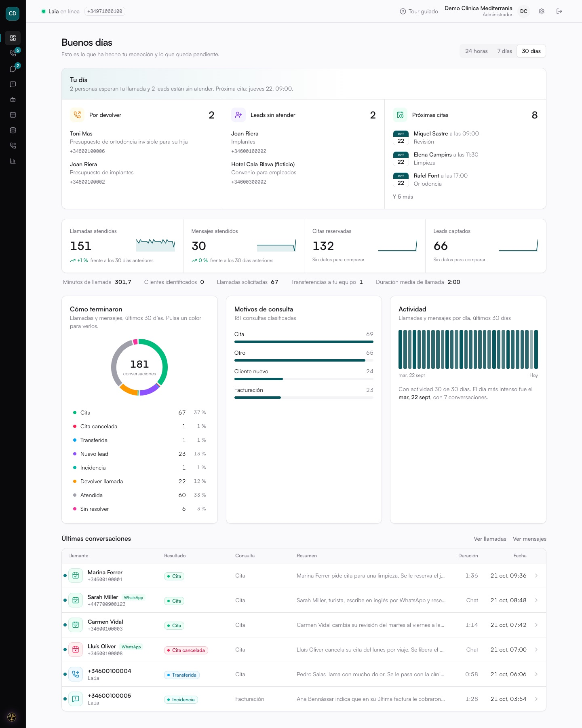Click the Nuevo lead purple legend dot

[x=75, y=454]
